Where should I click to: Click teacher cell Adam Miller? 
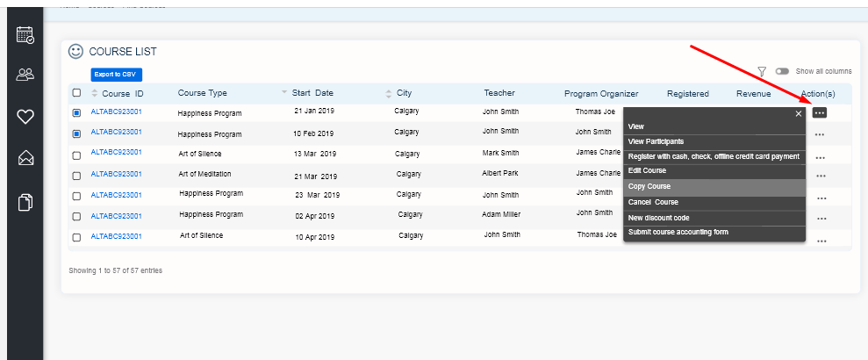tap(501, 214)
